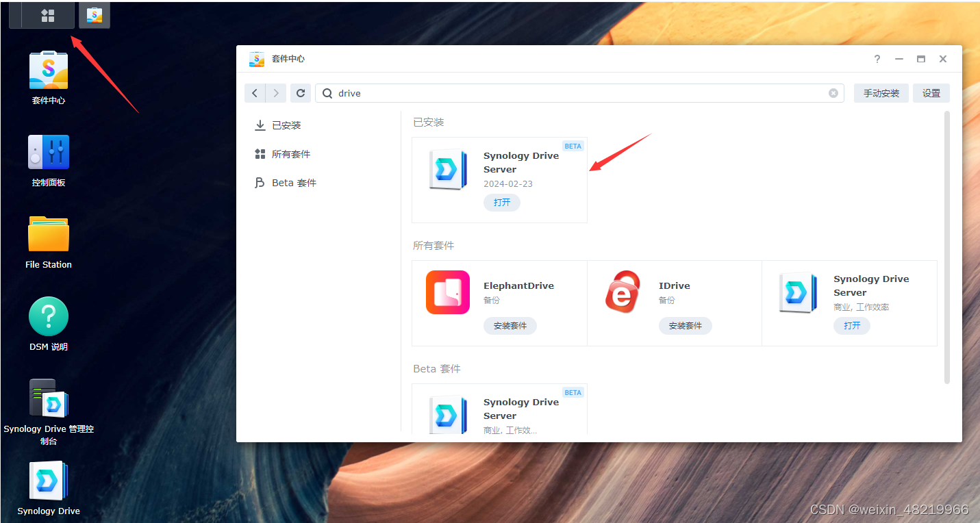Screen dimensions: 980x523
Task: Click the 手动安装 button
Action: (881, 93)
